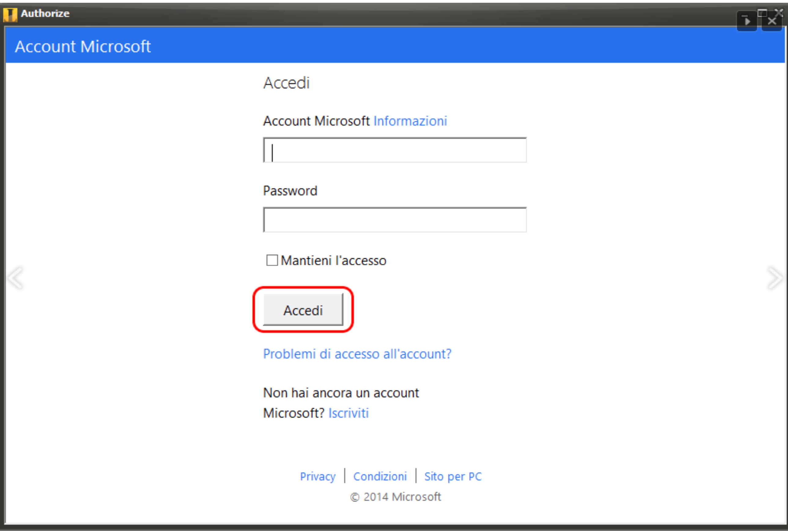
Task: Click the right navigation chevron arrow
Action: point(775,278)
